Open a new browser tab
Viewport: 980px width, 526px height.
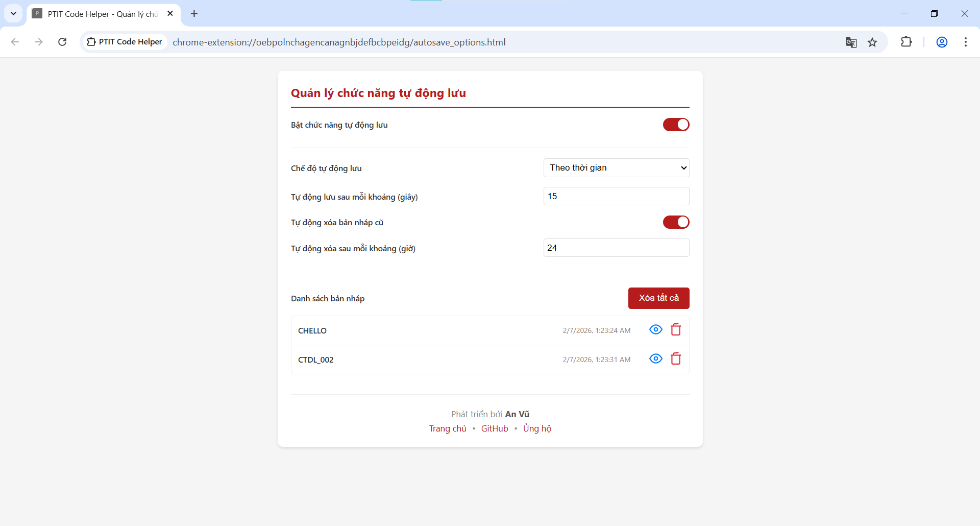(x=194, y=14)
